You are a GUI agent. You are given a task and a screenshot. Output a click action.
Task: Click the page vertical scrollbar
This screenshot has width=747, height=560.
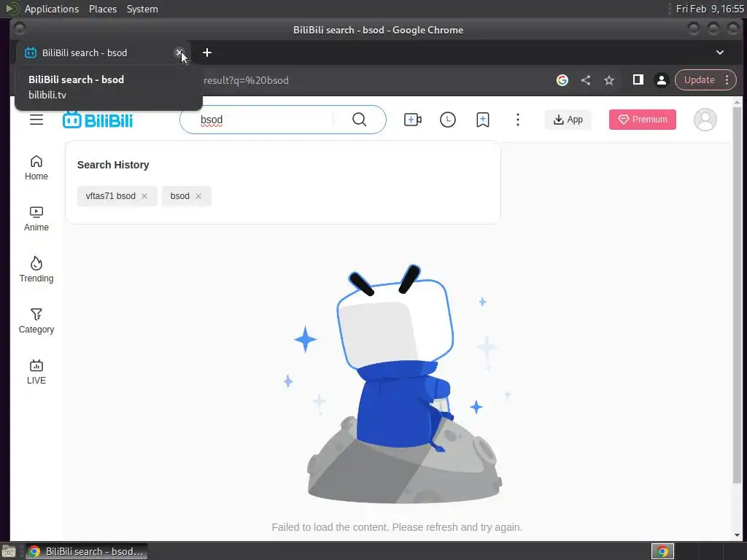pos(737,295)
